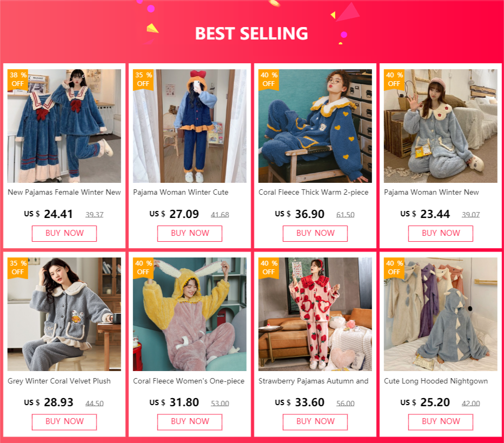Click BUY NOW for Pajama Woman Winter Cute
Image resolution: width=504 pixels, height=443 pixels.
click(x=190, y=233)
